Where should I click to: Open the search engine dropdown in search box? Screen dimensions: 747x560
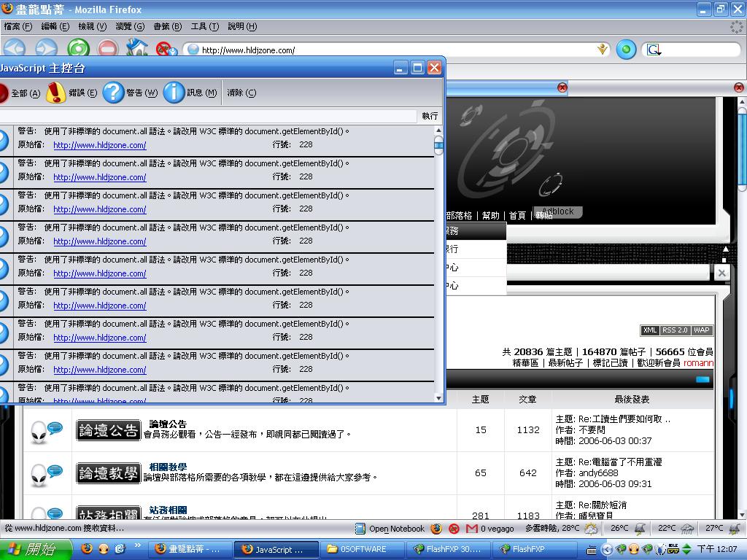coord(654,50)
